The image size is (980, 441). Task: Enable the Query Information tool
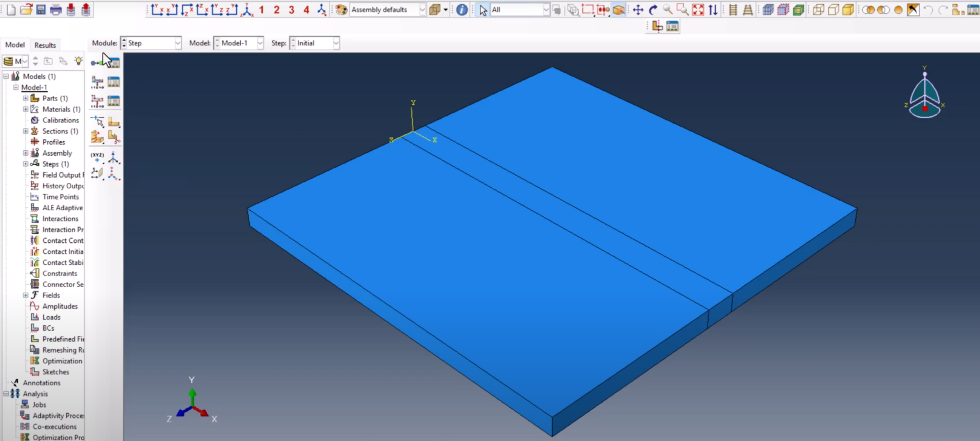coord(461,9)
